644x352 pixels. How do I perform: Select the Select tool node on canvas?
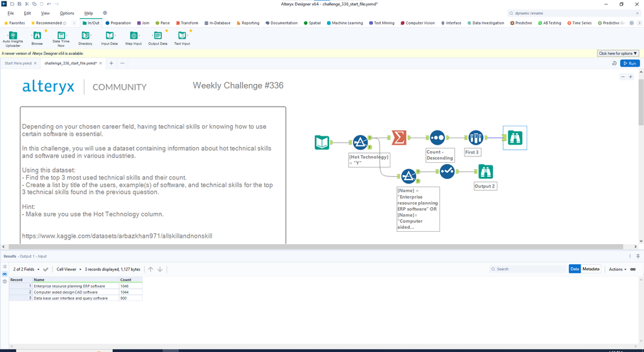(447, 171)
